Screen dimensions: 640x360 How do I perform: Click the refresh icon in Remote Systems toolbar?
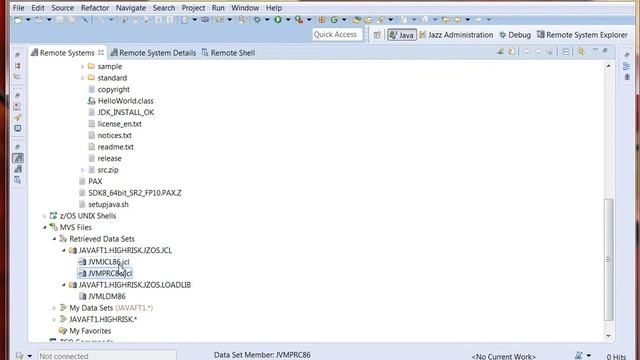coord(511,51)
